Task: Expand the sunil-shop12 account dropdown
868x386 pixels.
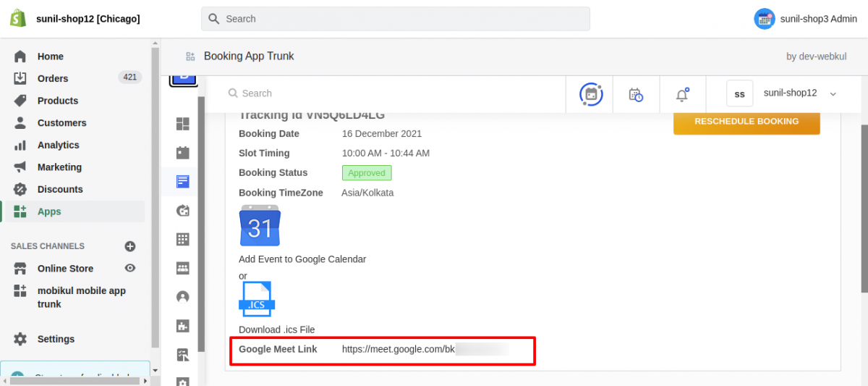Action: 833,93
